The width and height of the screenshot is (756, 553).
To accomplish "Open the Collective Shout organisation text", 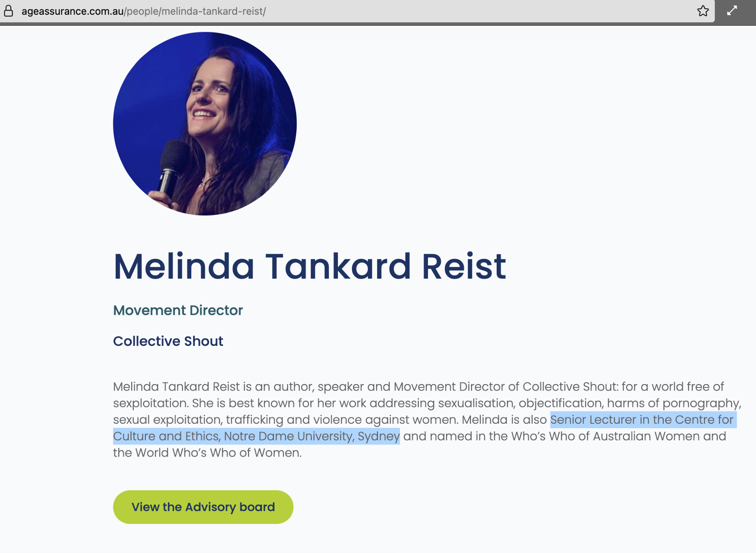I will [168, 341].
